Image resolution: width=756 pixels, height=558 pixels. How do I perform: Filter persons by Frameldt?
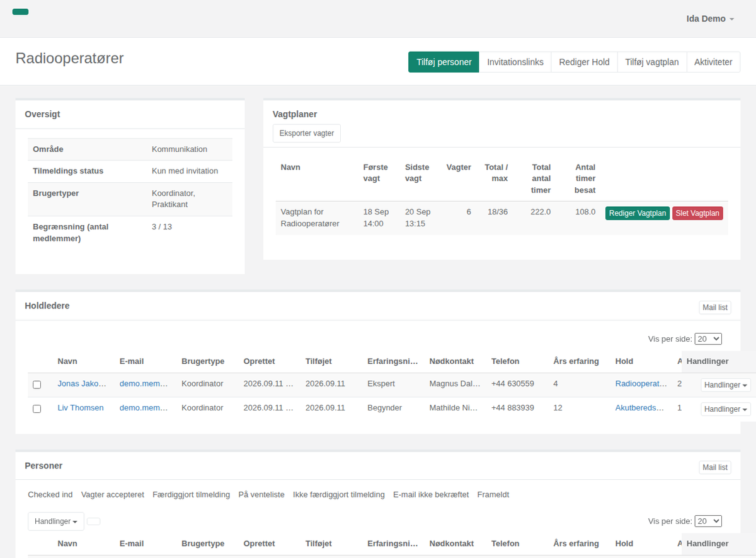point(493,495)
